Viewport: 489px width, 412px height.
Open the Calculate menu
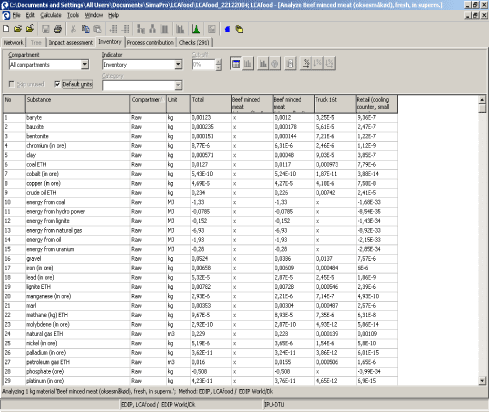pos(51,15)
